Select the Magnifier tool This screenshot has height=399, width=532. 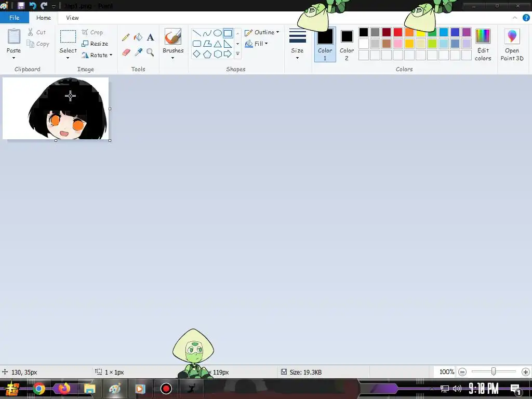tap(150, 52)
